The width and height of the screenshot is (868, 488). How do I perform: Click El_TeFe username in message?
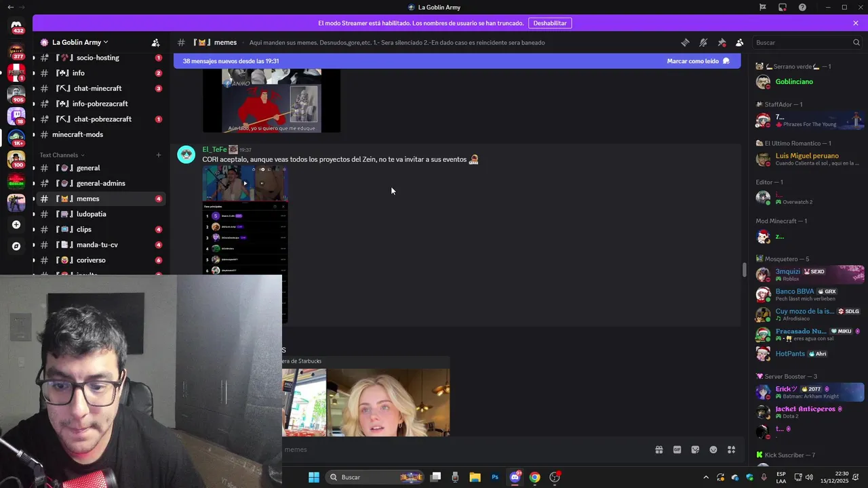click(214, 150)
